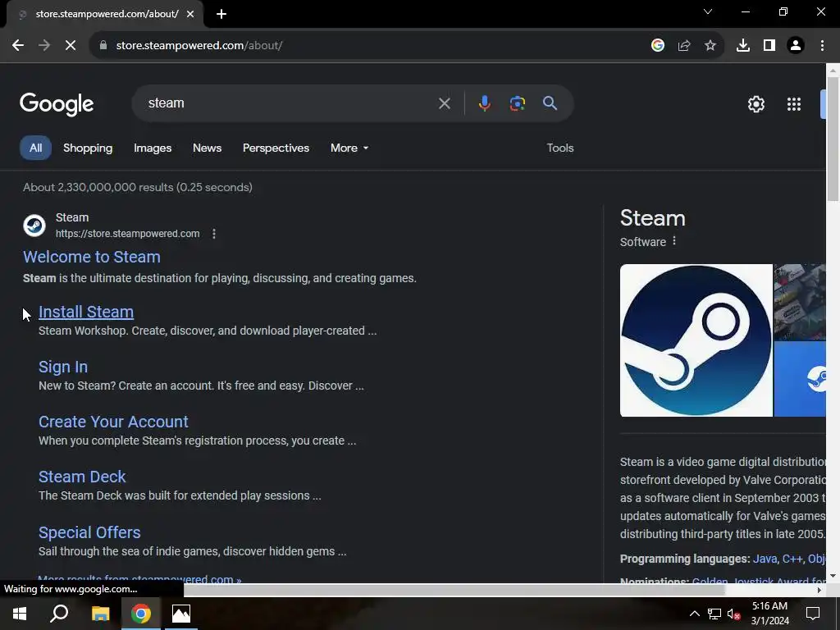
Task: Open Chrome downloads icon
Action: pos(743,46)
